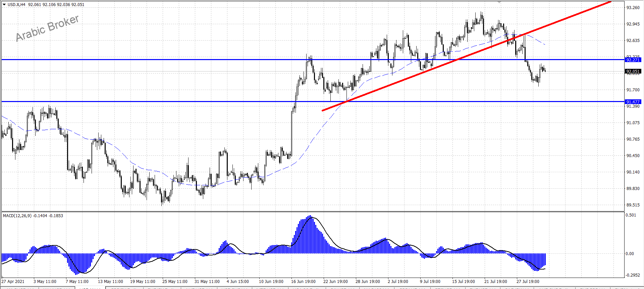
Task: Click the 4 Jun 15:00 time label
Action: (238, 282)
